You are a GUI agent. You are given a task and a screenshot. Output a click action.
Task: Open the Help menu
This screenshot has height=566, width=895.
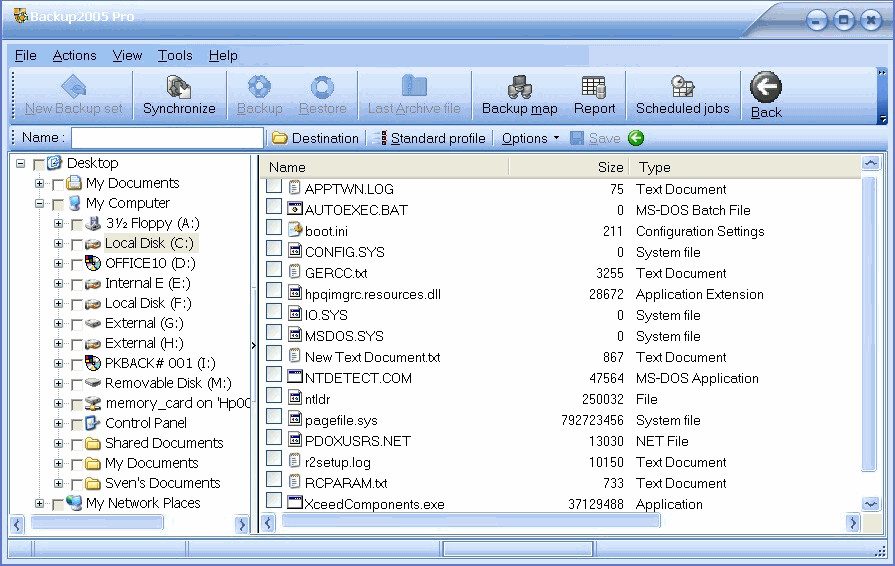[x=223, y=55]
